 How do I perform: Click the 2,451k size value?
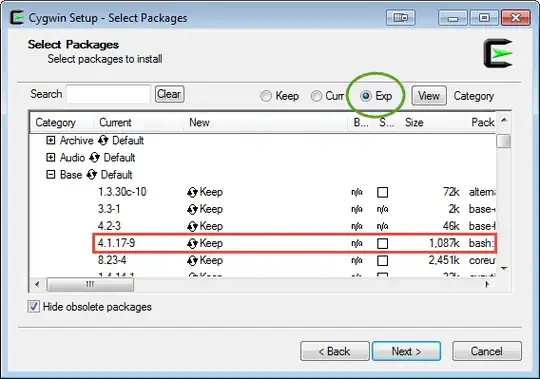click(x=444, y=261)
